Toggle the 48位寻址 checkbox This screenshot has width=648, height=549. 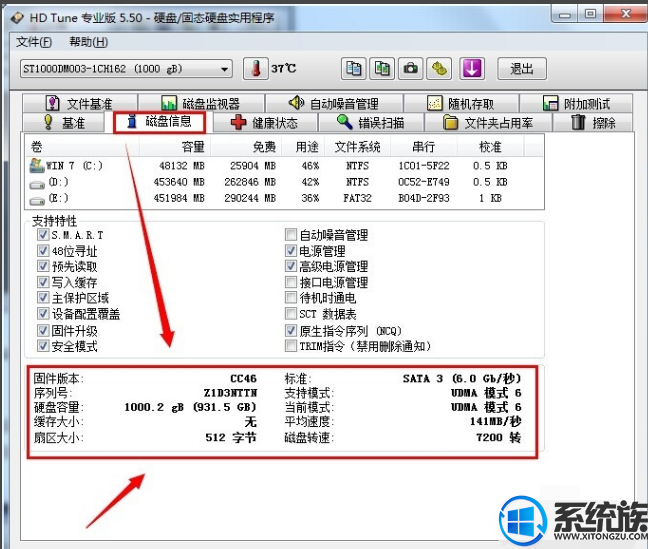pos(43,251)
